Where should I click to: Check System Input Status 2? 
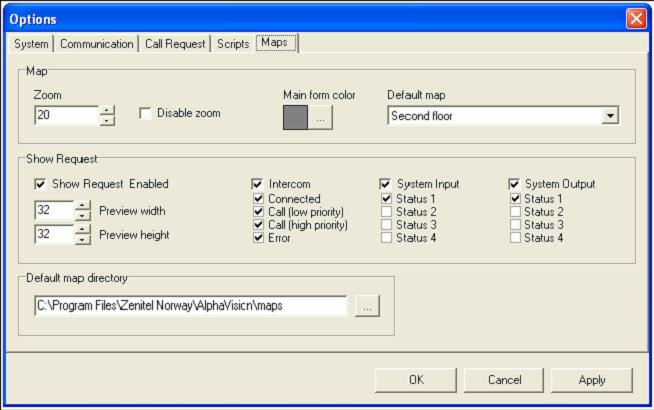387,212
